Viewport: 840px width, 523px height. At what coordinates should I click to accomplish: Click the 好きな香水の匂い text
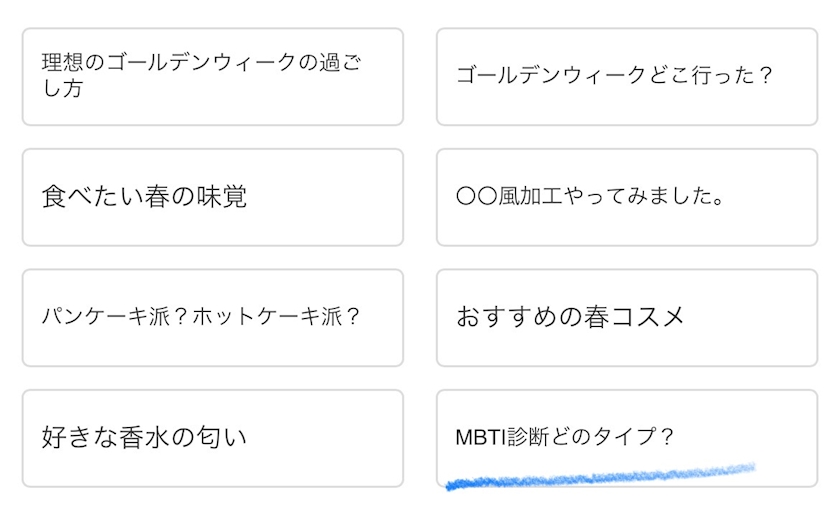(144, 438)
